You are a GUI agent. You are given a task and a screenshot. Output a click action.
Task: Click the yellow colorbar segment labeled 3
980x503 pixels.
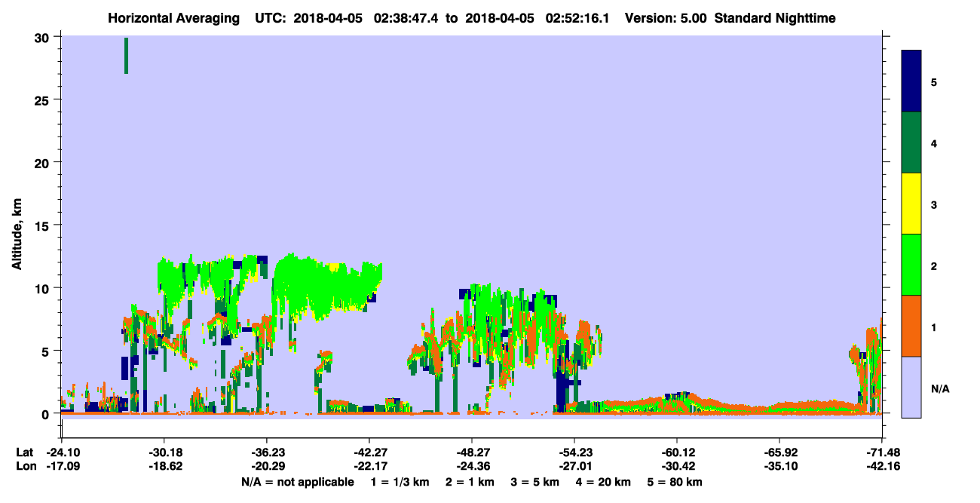[911, 204]
